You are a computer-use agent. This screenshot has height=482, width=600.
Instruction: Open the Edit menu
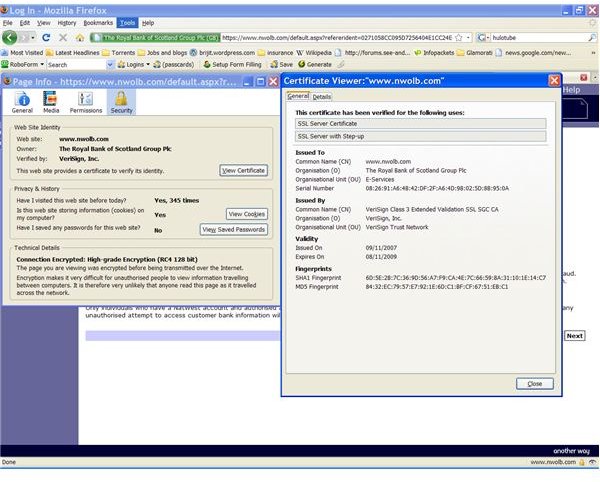pyautogui.click(x=24, y=23)
